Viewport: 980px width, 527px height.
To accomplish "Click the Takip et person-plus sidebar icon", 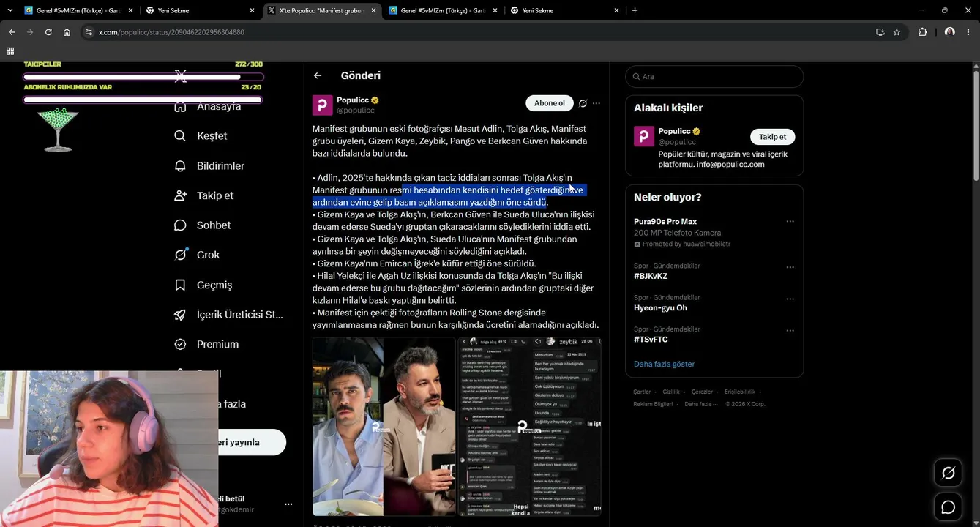I will (x=180, y=195).
